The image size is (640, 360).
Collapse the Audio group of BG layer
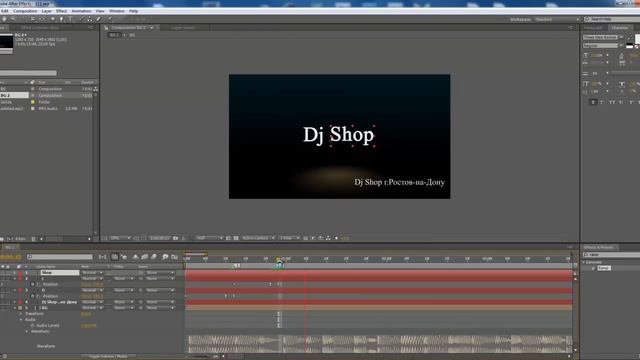pyautogui.click(x=21, y=320)
